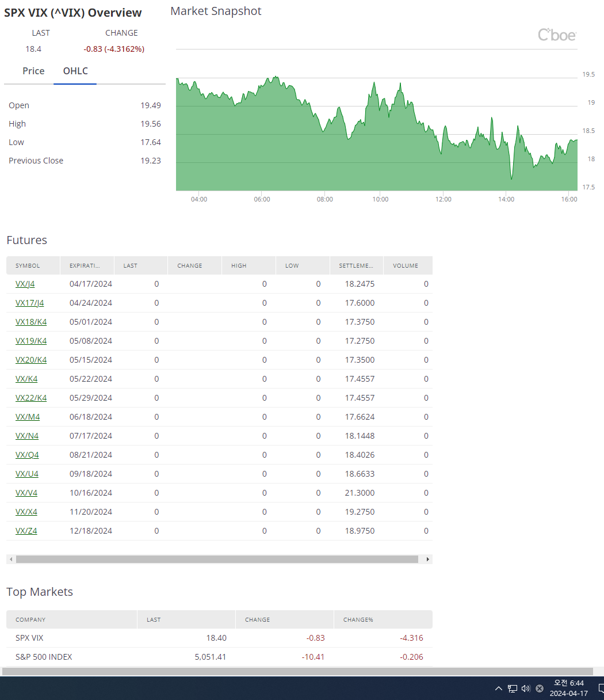Sort futures by SETTLEME... column header
604x700 pixels.
point(356,265)
